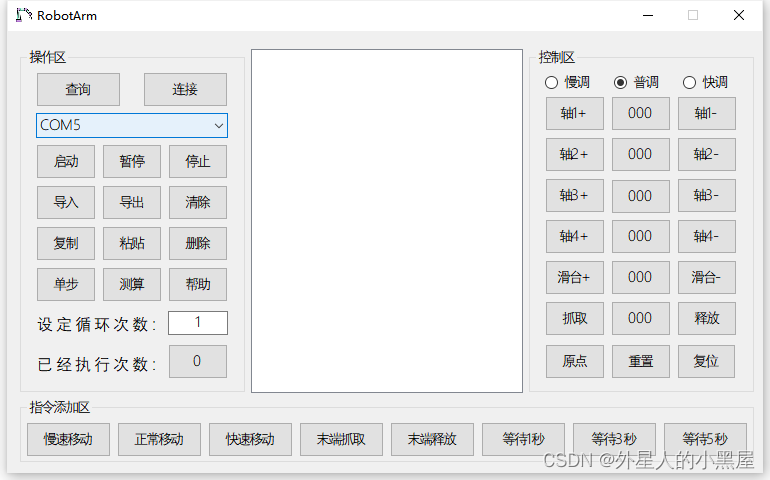Click inside the central instruction list area

coord(387,221)
